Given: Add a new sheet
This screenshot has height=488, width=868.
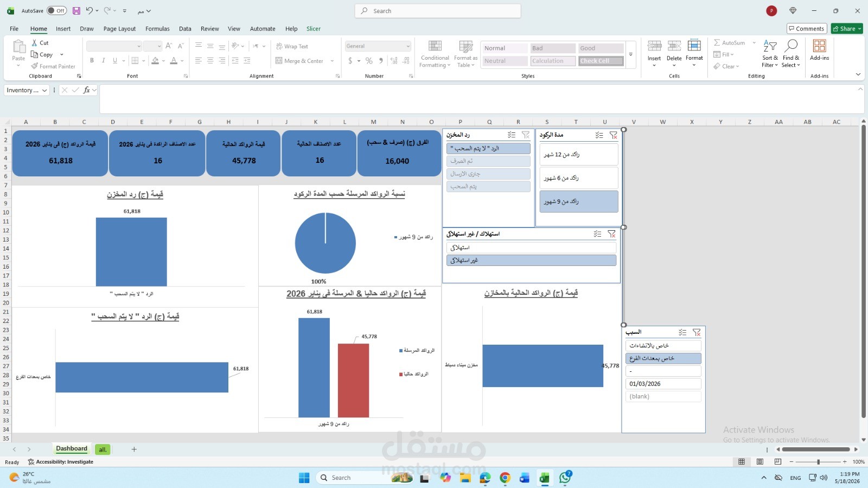Looking at the screenshot, I should 134,449.
